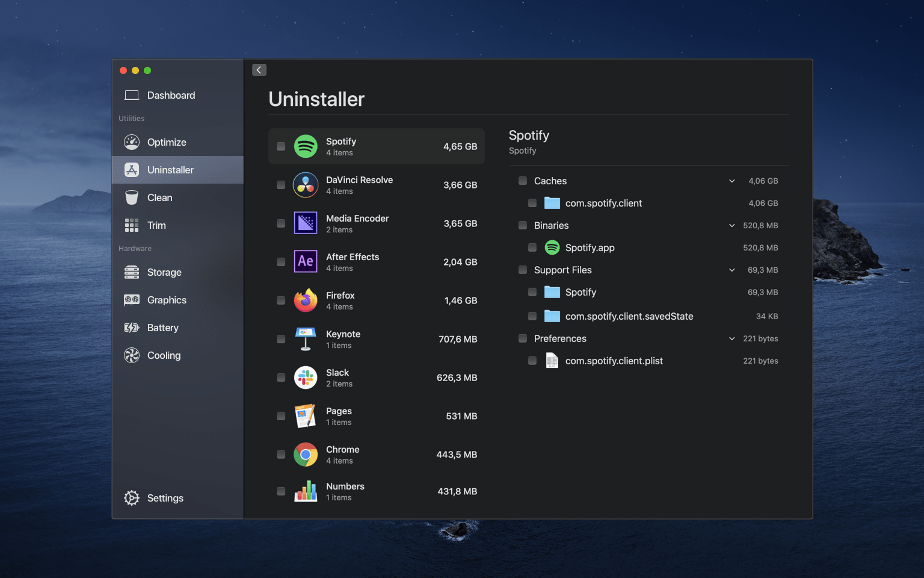Open the Trim grid icon
The height and width of the screenshot is (578, 924).
(x=132, y=225)
